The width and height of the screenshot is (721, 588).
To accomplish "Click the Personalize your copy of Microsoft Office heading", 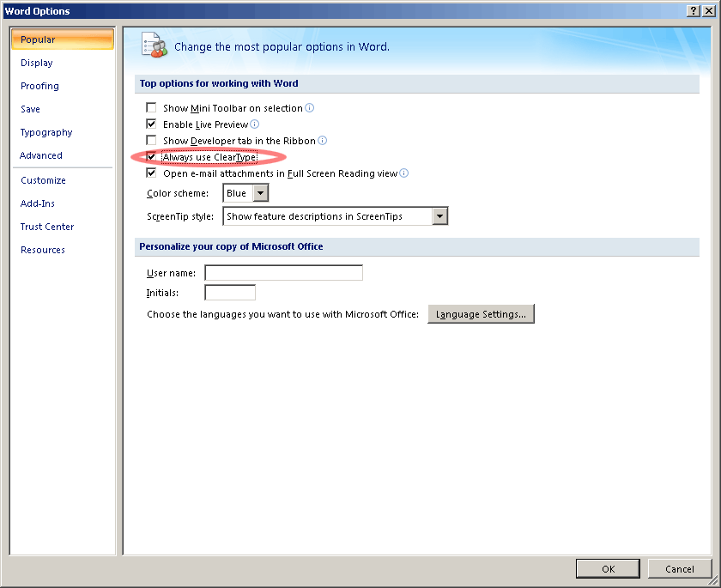I will click(x=231, y=246).
